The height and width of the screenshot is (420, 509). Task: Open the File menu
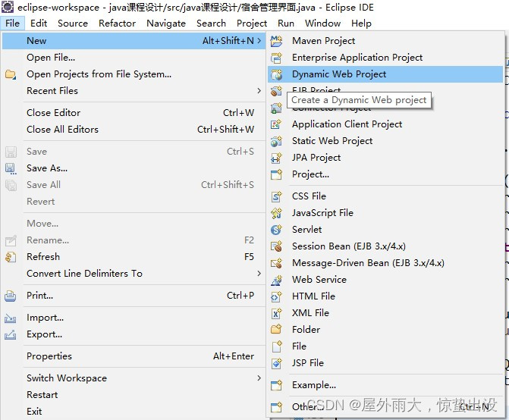tap(12, 24)
